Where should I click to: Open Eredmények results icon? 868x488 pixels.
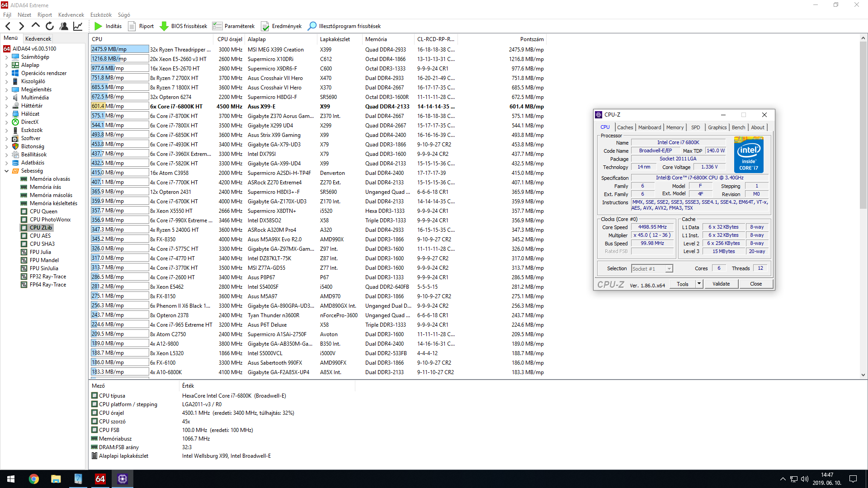[265, 26]
